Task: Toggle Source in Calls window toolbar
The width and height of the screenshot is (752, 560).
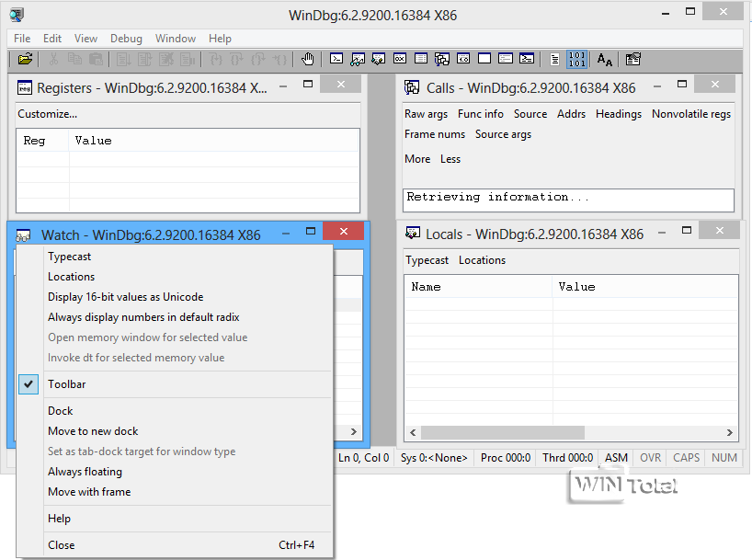Action: 530,114
